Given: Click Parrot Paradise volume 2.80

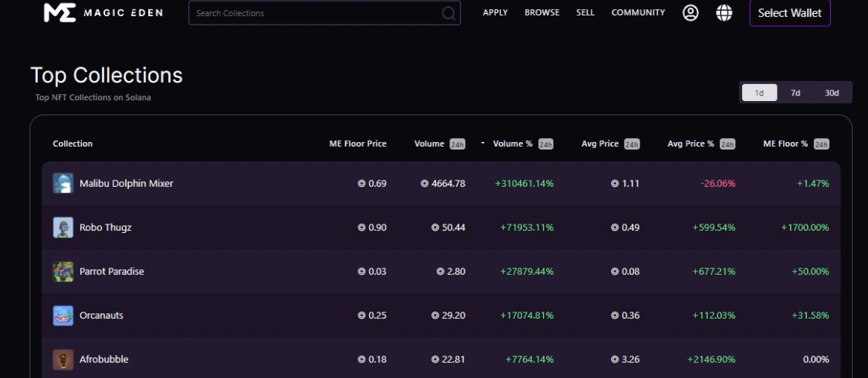Looking at the screenshot, I should pos(451,272).
